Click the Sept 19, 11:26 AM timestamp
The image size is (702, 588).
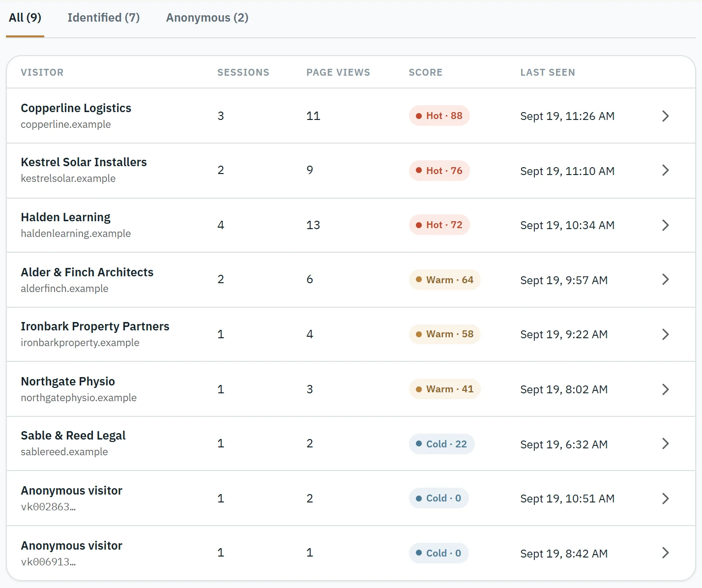567,116
